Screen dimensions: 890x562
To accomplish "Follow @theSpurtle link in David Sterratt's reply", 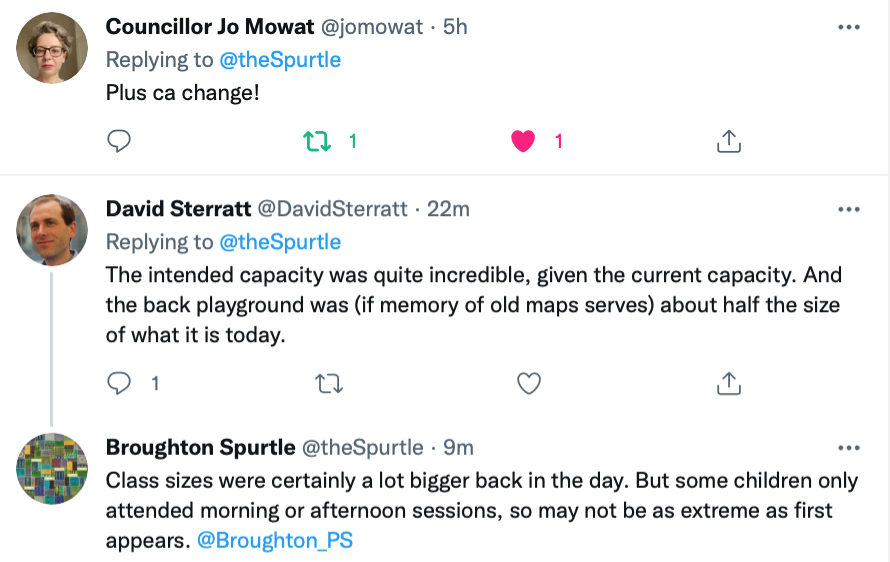I will pos(280,242).
